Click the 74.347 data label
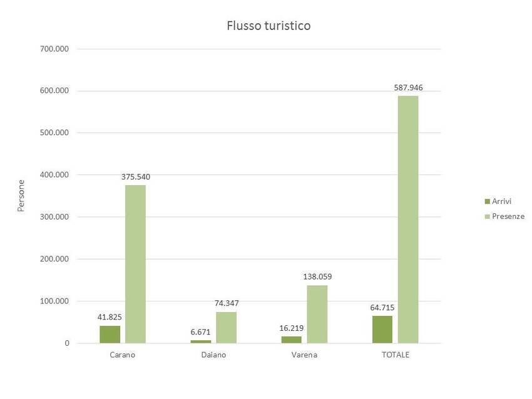The image size is (532, 399). click(226, 303)
